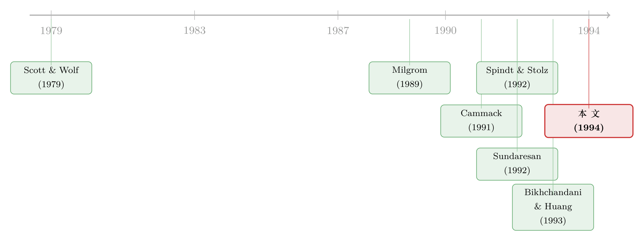The image size is (644, 241).
Task: Open the Spindt & Stolz (1992) entry
Action: [517, 78]
